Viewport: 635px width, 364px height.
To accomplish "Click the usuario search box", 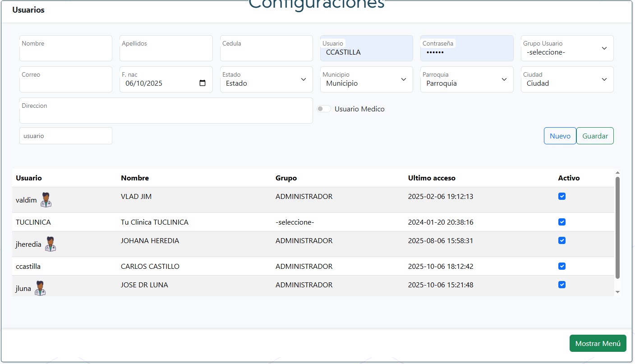I will [x=66, y=136].
